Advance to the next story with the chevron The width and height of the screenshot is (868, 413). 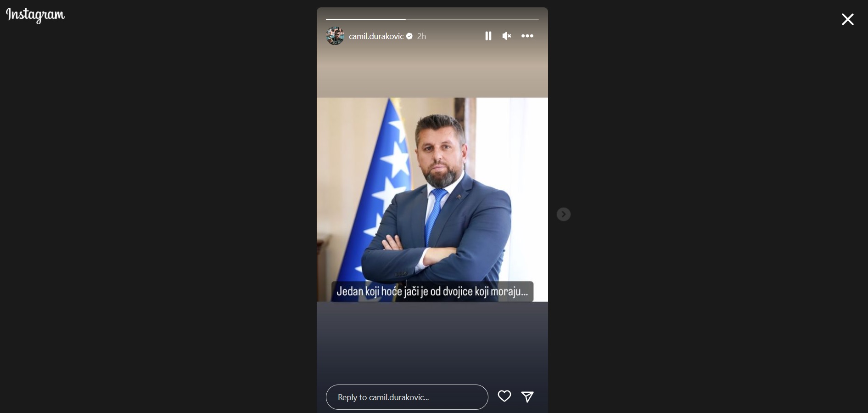pyautogui.click(x=564, y=215)
